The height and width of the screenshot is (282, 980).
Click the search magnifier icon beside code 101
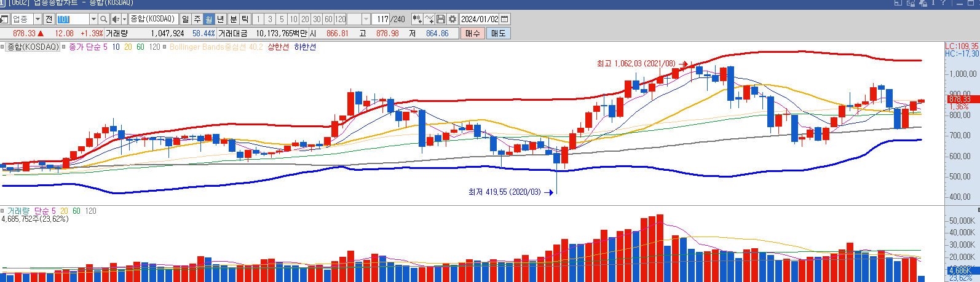tap(103, 19)
